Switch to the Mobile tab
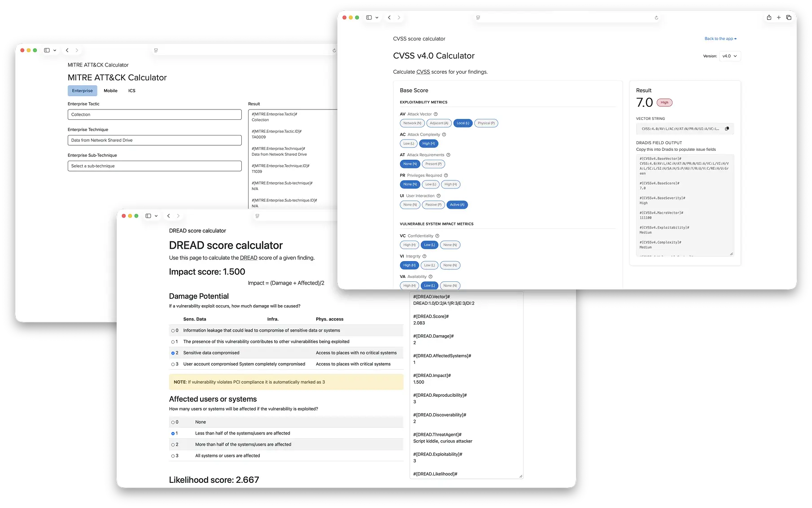 (110, 91)
